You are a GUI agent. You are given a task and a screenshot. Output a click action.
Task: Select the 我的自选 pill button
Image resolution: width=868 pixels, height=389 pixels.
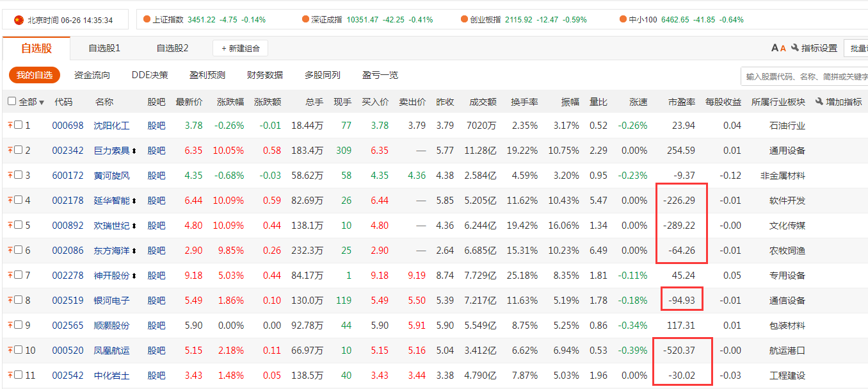(35, 75)
